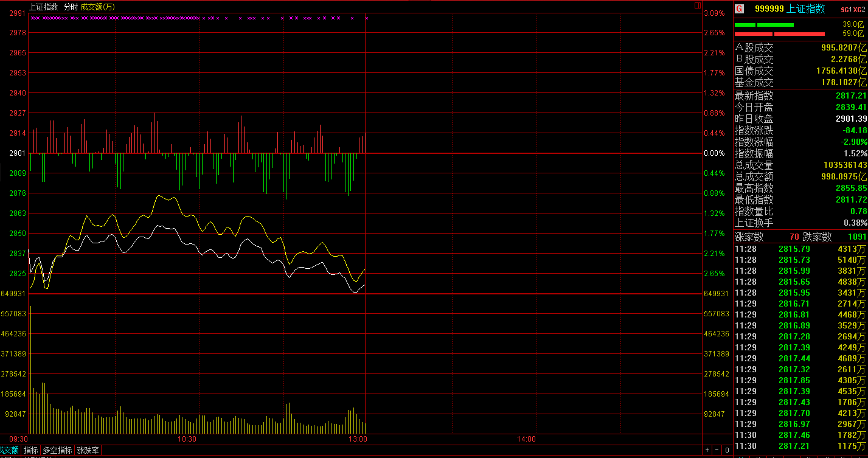This screenshot has height=458, width=868.
Task: Select the 指数涨跌 value -84.18
Action: point(853,130)
